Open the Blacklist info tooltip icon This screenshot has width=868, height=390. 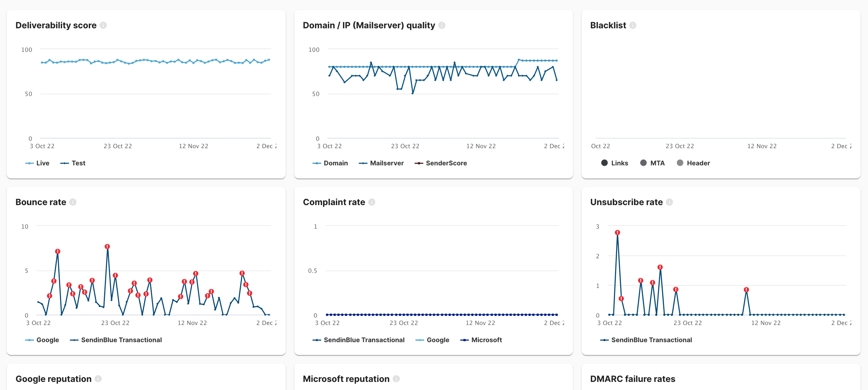pos(633,25)
